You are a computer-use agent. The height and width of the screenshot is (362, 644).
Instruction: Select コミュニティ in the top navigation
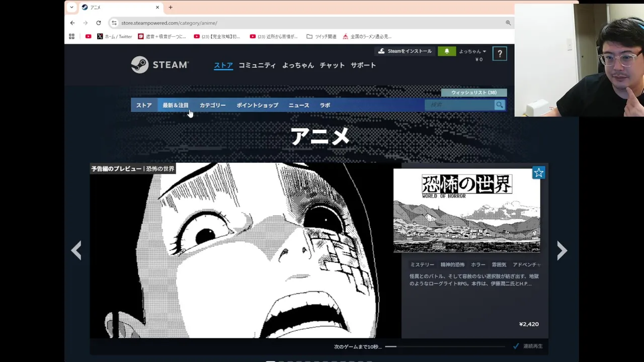click(257, 65)
